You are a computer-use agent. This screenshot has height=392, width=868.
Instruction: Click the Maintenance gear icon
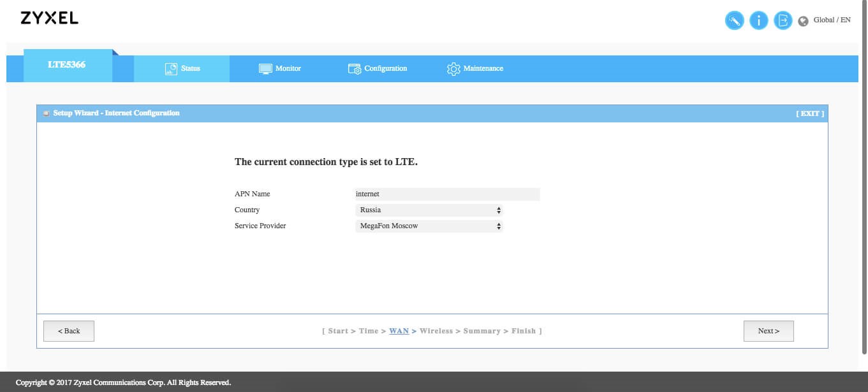(x=453, y=69)
